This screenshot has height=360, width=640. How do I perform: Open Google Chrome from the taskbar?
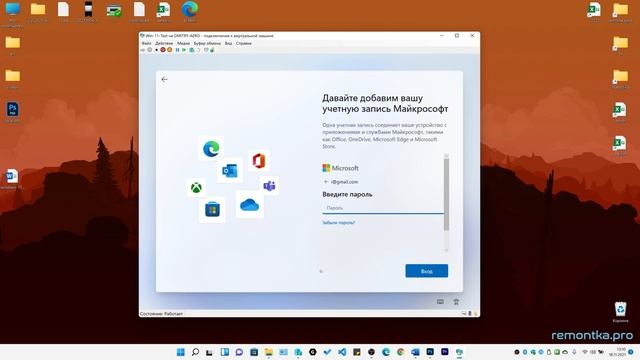point(400,352)
